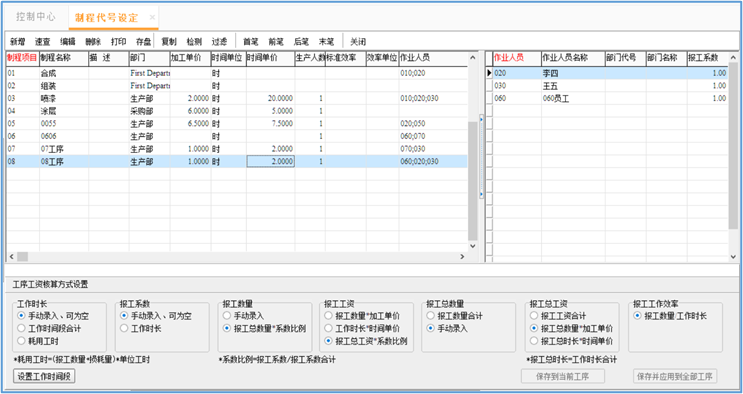Click the 编辑 toolbar button
Image resolution: width=743 pixels, height=394 pixels.
click(68, 42)
